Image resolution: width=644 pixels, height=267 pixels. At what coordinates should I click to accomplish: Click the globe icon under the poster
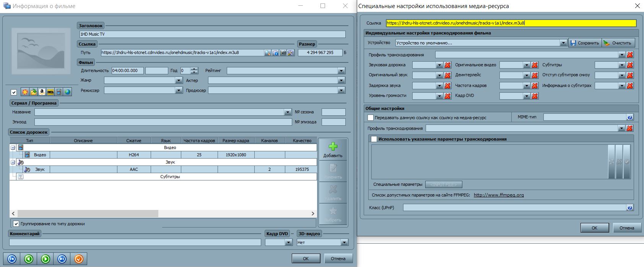pos(67,92)
